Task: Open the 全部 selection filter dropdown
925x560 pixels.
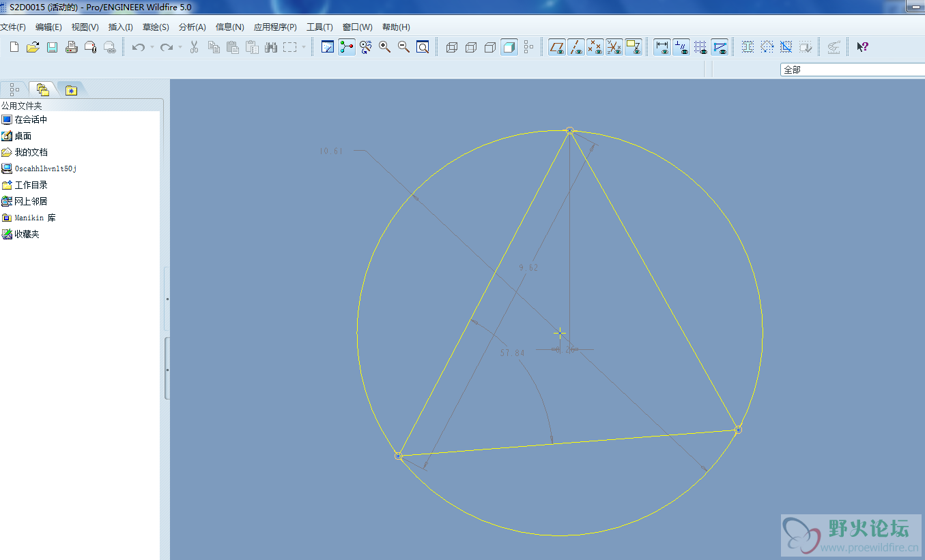Action: (853, 70)
